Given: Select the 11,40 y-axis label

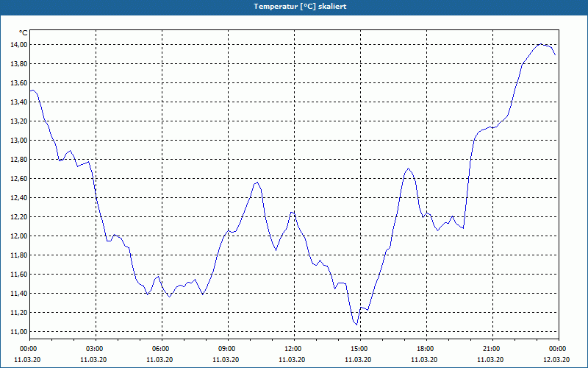Looking at the screenshot, I should pos(18,294).
